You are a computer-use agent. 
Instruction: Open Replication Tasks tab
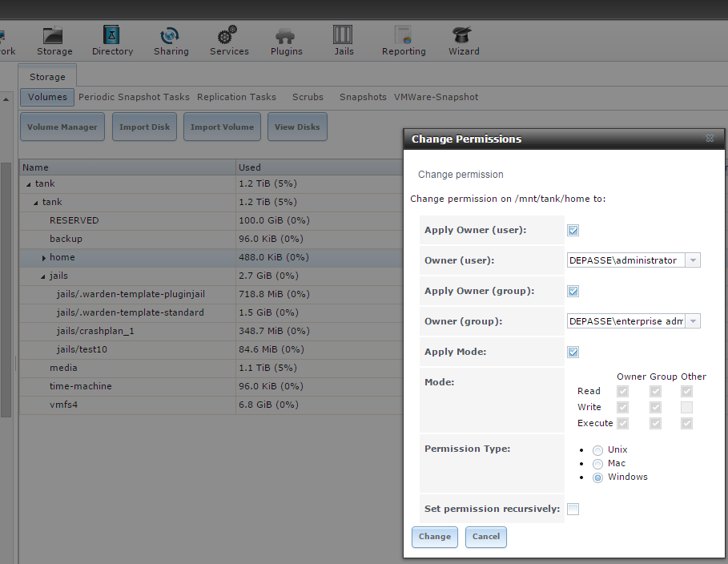point(236,97)
